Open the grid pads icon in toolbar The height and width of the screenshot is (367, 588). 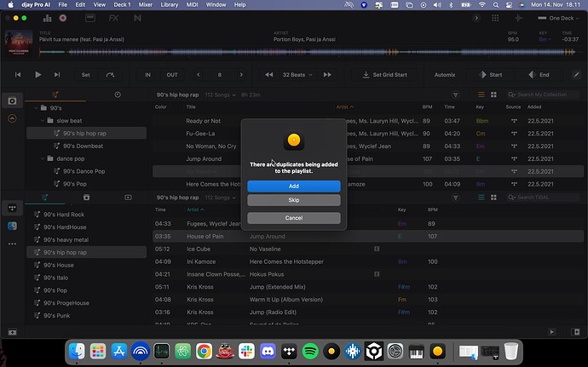point(495,18)
